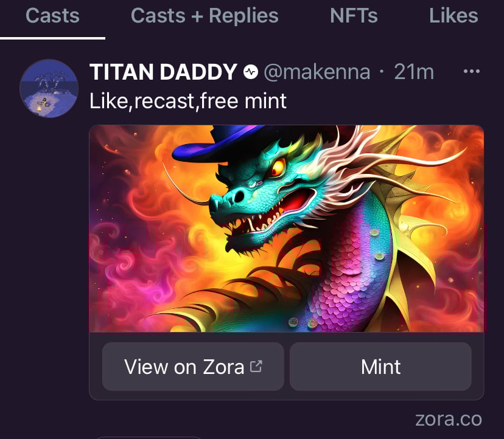Click the View on Zora button

193,367
